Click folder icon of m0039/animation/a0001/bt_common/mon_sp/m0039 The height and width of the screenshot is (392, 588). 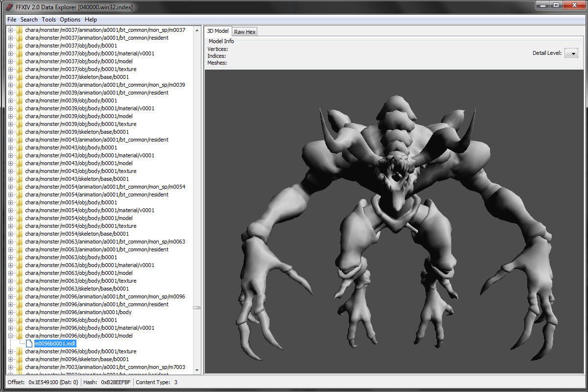20,85
